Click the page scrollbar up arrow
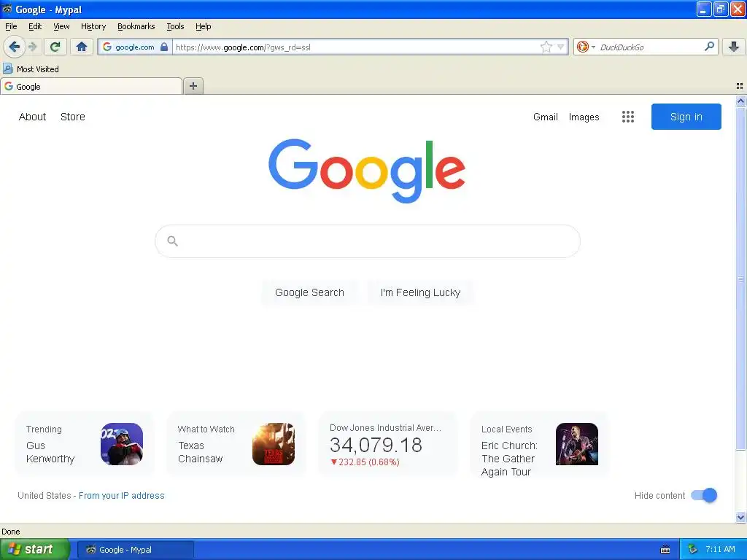Image resolution: width=747 pixels, height=560 pixels. (x=740, y=101)
